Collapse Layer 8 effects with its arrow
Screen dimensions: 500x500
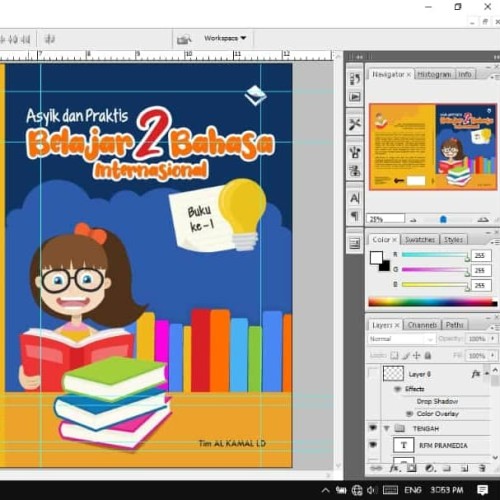[x=487, y=374]
